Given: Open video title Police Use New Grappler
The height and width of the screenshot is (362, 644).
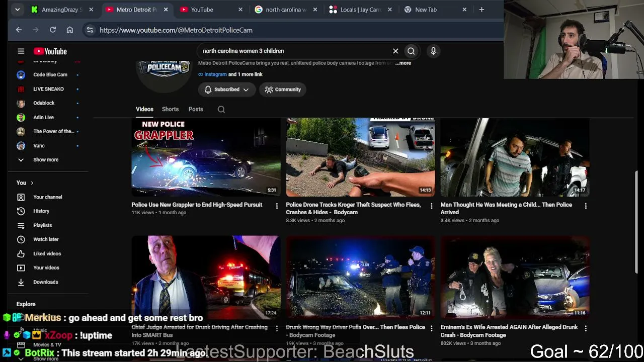Looking at the screenshot, I should click(197, 205).
